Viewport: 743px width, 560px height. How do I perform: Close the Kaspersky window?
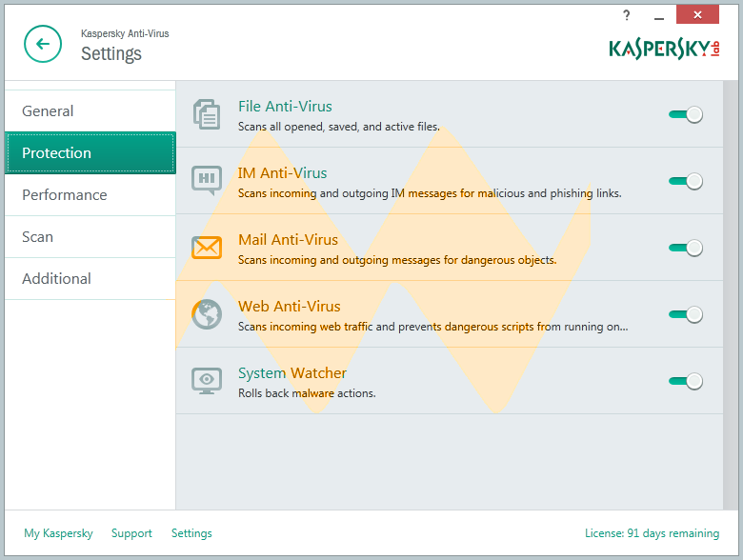click(x=697, y=14)
